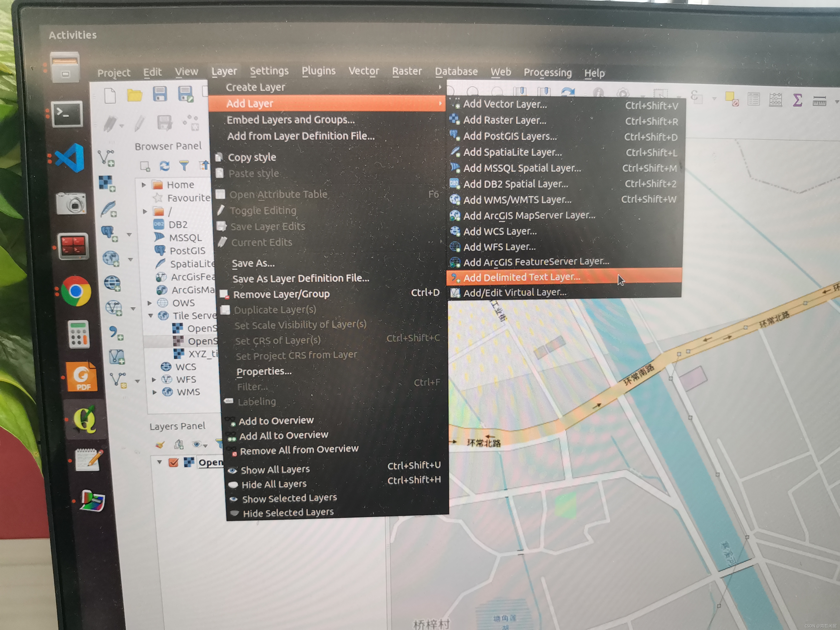Uncheck the OpenStreetMap layer visibility checkbox
Viewport: 840px width, 630px height.
173,462
